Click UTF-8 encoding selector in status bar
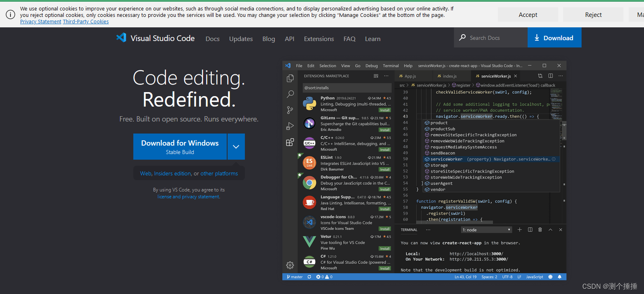This screenshot has height=294, width=644. pyautogui.click(x=507, y=277)
